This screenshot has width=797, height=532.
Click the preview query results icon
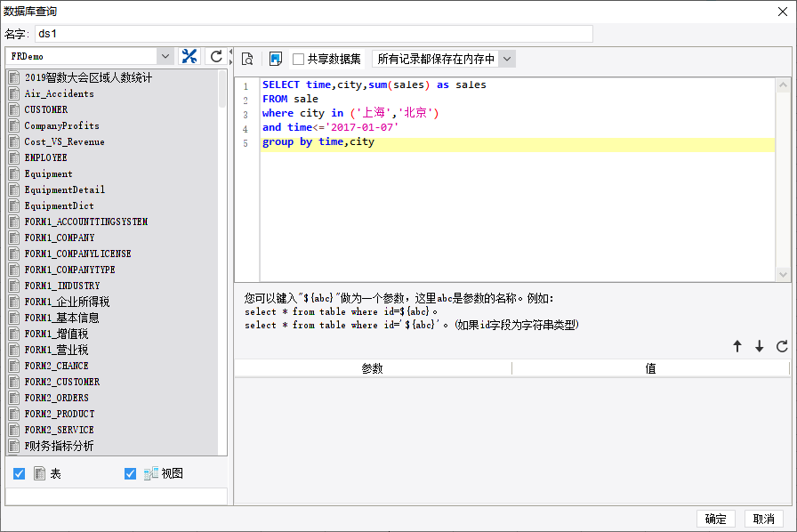click(x=247, y=59)
